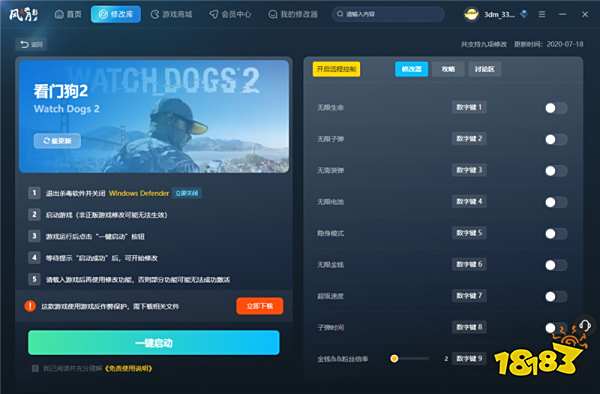The height and width of the screenshot is (394, 600).
Task: Click the 返回 back button
Action: coord(31,44)
